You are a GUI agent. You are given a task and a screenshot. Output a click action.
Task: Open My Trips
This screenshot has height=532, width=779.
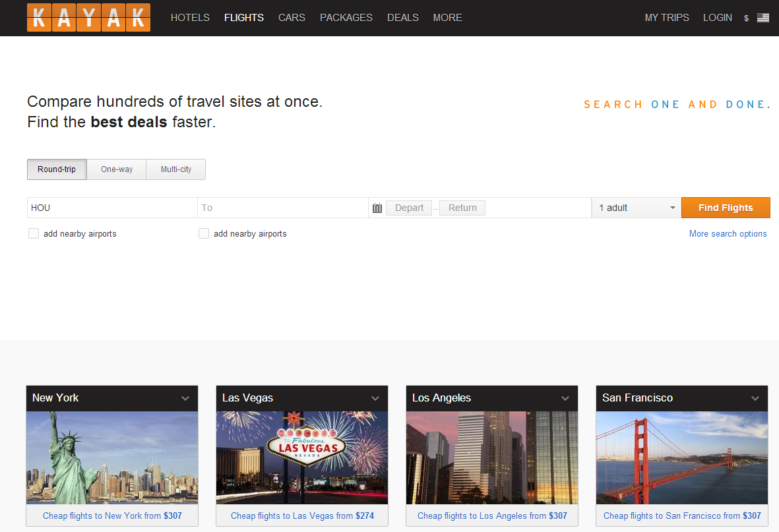[x=667, y=18]
